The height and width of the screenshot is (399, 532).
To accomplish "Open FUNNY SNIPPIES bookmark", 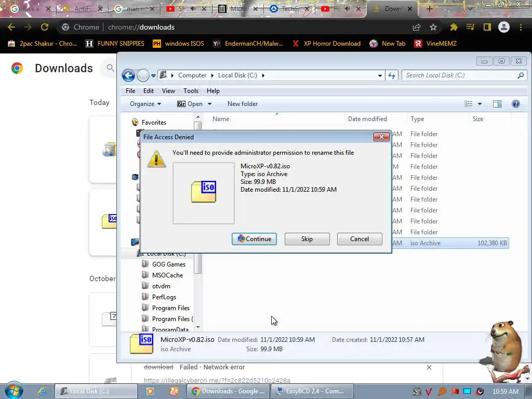I will pyautogui.click(x=115, y=44).
